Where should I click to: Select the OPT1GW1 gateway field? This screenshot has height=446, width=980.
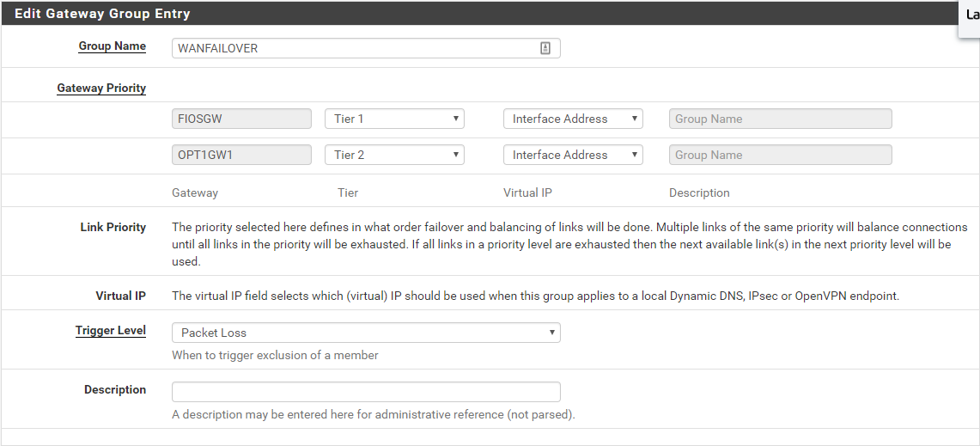(241, 155)
